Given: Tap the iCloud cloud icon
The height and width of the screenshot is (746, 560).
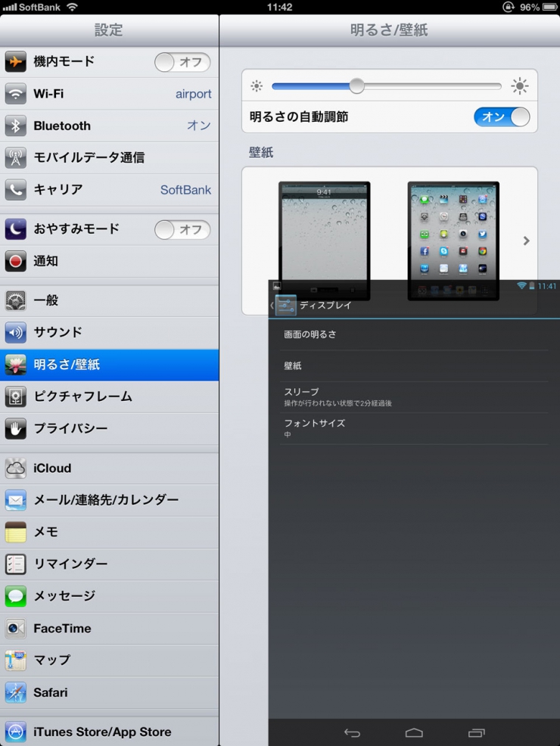Looking at the screenshot, I should coord(15,468).
